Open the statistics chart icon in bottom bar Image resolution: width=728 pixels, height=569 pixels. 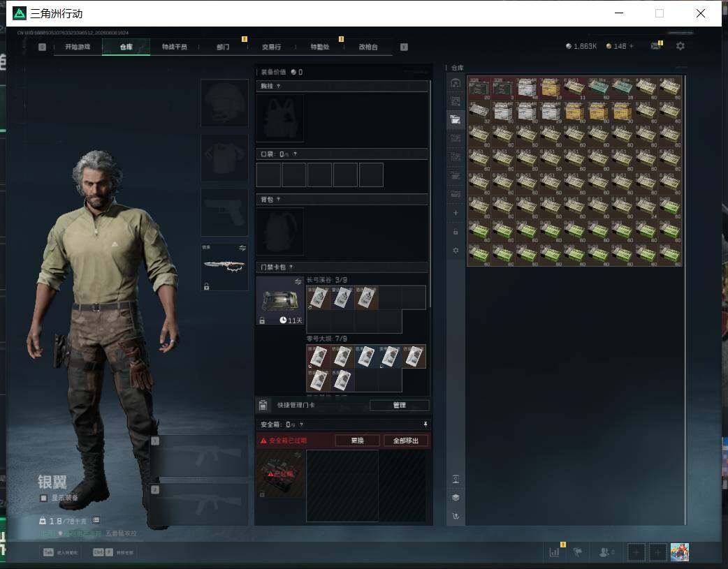pos(554,552)
